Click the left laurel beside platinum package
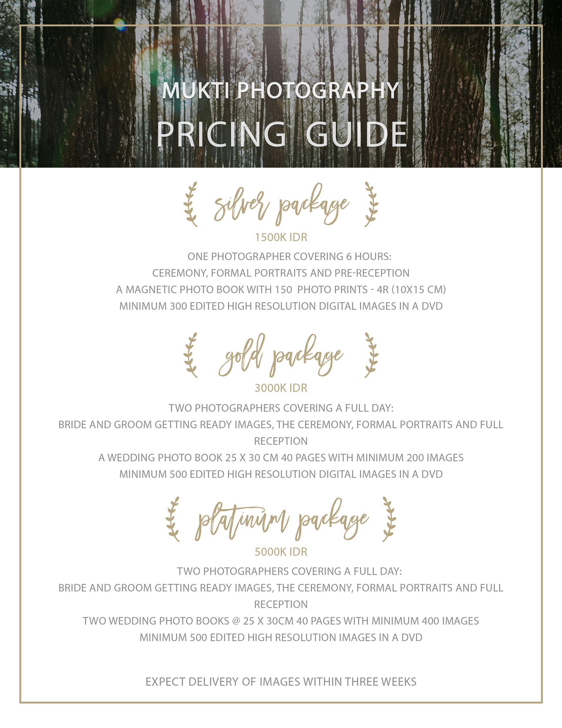The width and height of the screenshot is (562, 728). pyautogui.click(x=173, y=519)
